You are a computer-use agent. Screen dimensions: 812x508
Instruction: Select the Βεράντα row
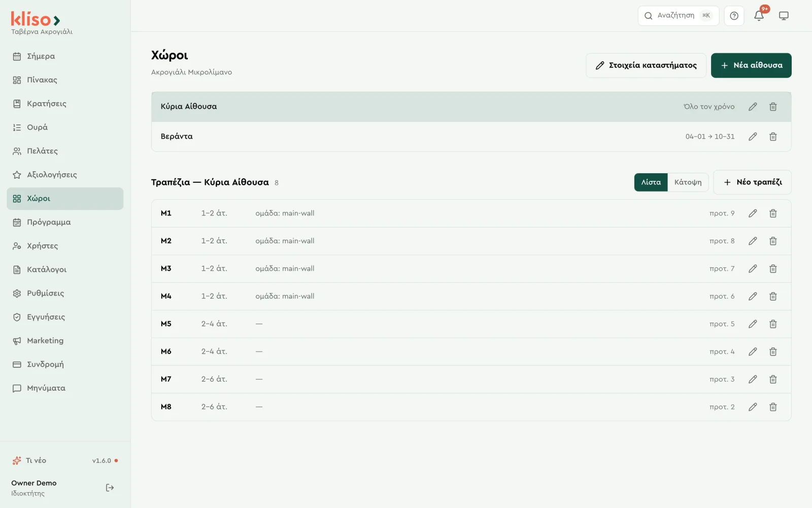471,137
